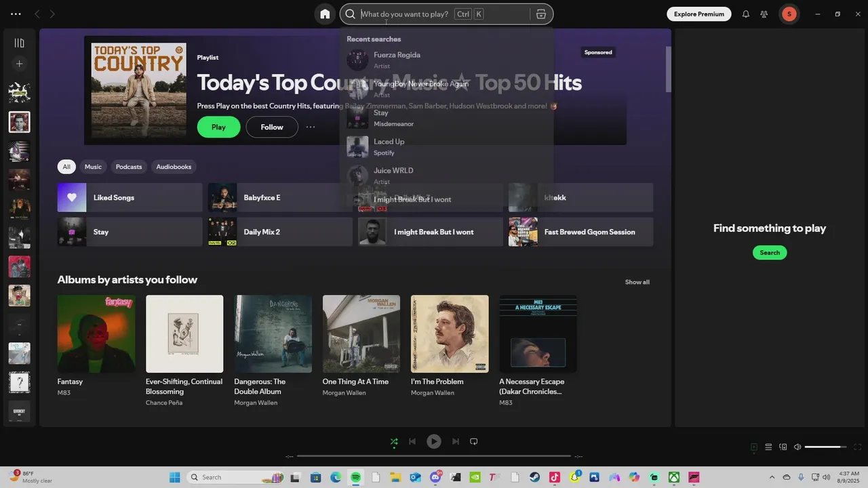The width and height of the screenshot is (868, 488).
Task: Toggle shuffle in the player bar
Action: 394,442
